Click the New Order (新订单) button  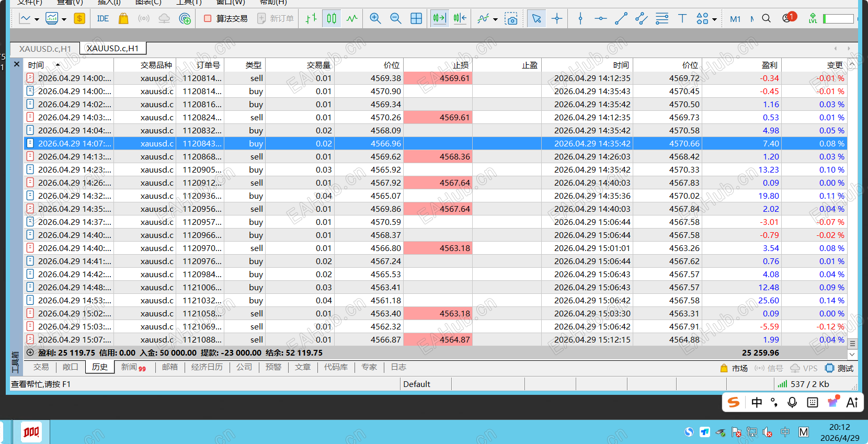click(x=276, y=19)
